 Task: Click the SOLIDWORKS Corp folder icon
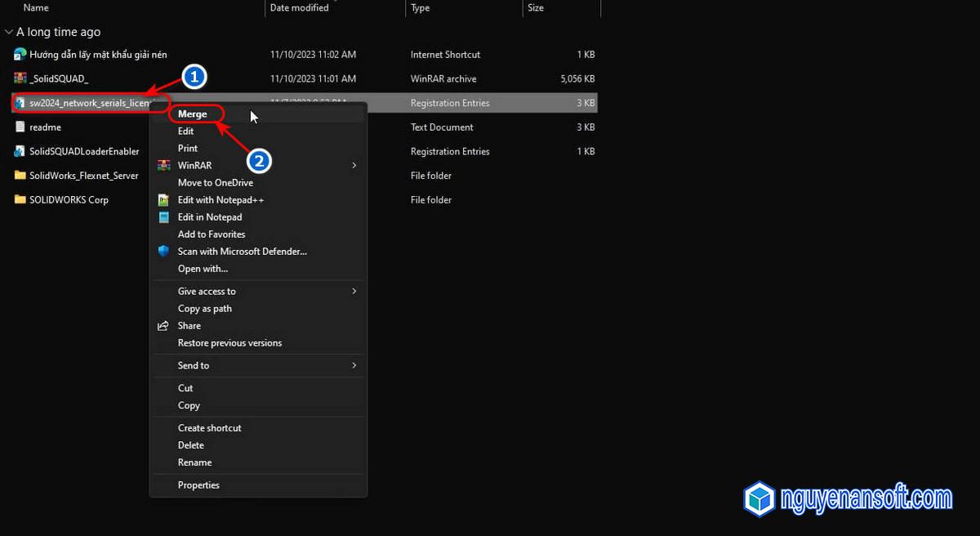pos(20,199)
